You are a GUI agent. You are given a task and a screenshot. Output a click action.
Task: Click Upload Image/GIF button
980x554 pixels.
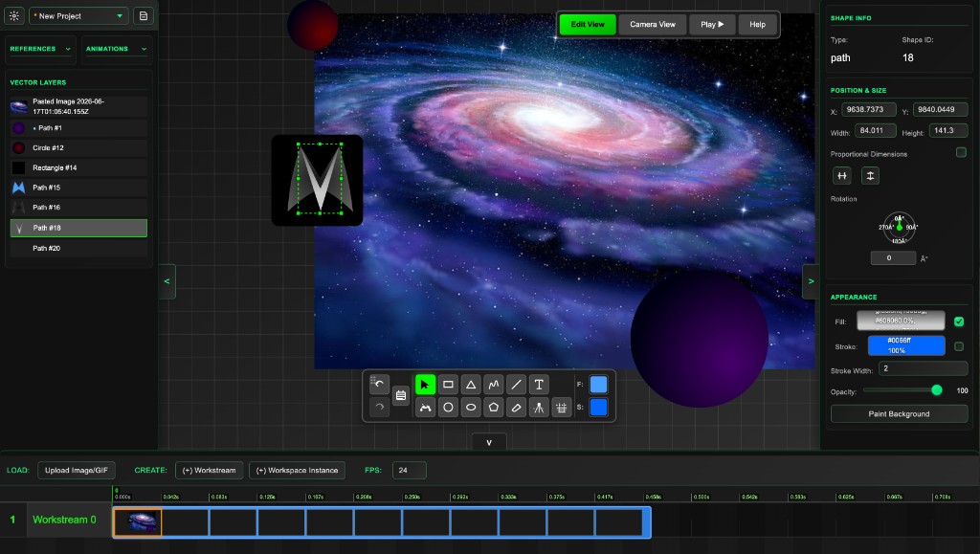[x=77, y=471]
